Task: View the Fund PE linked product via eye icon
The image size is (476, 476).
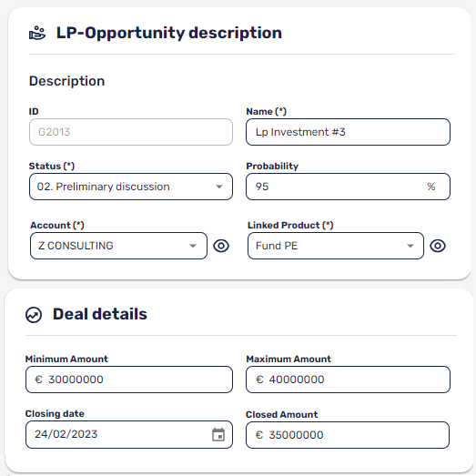Action: 438,246
